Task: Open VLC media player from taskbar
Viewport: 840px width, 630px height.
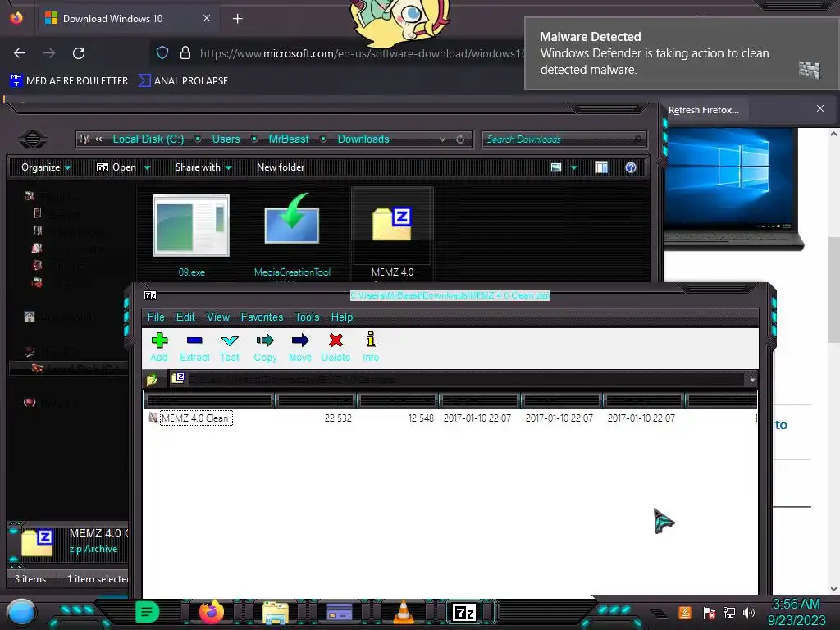Action: [404, 612]
